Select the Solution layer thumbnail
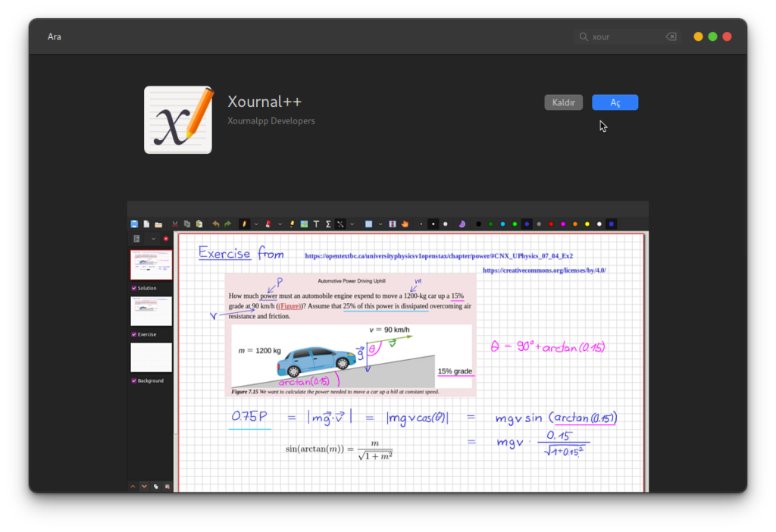 click(x=151, y=264)
